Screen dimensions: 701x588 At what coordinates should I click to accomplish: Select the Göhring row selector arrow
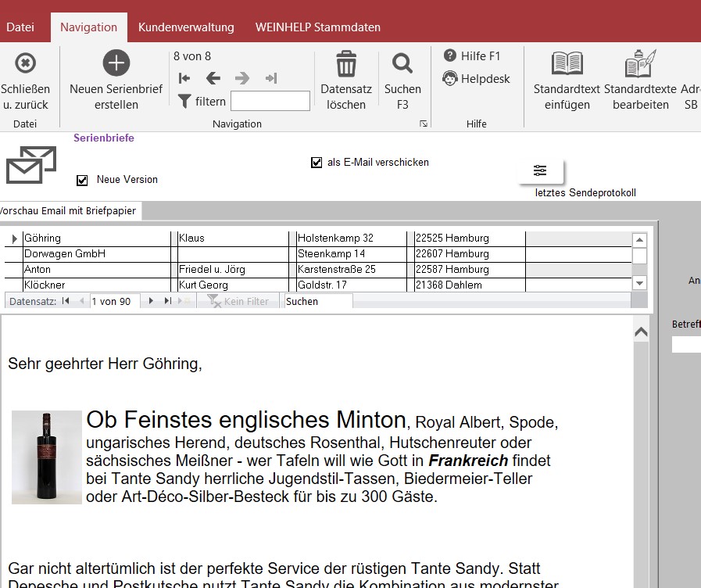pyautogui.click(x=13, y=238)
